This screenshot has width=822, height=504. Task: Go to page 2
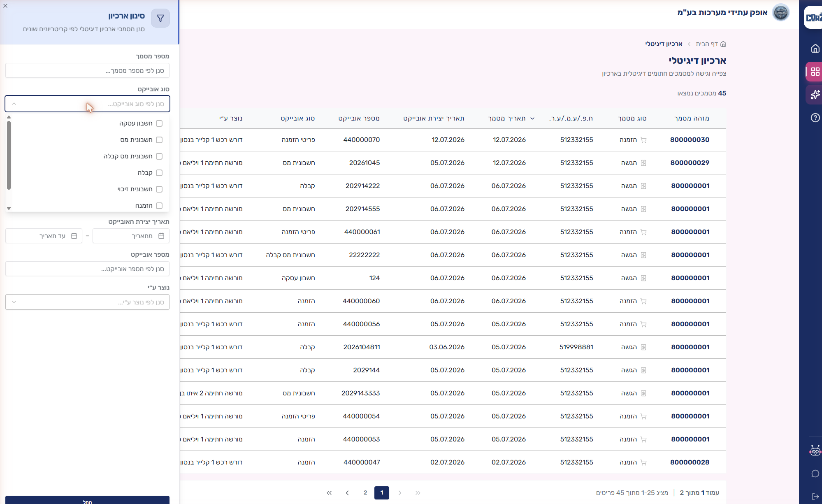(x=365, y=493)
